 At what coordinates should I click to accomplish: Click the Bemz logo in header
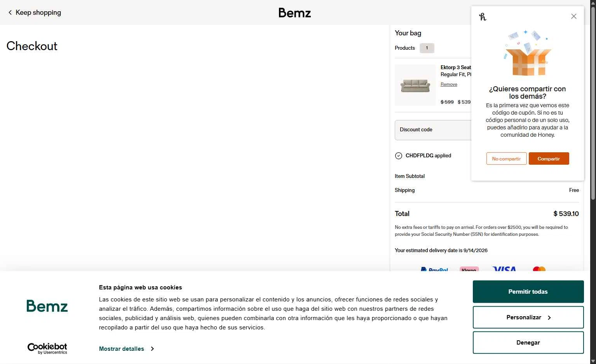295,13
